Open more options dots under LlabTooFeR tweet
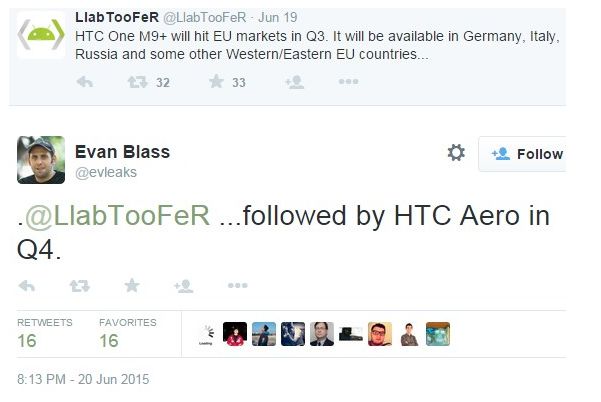Viewport: 601px width, 402px height. [x=348, y=81]
